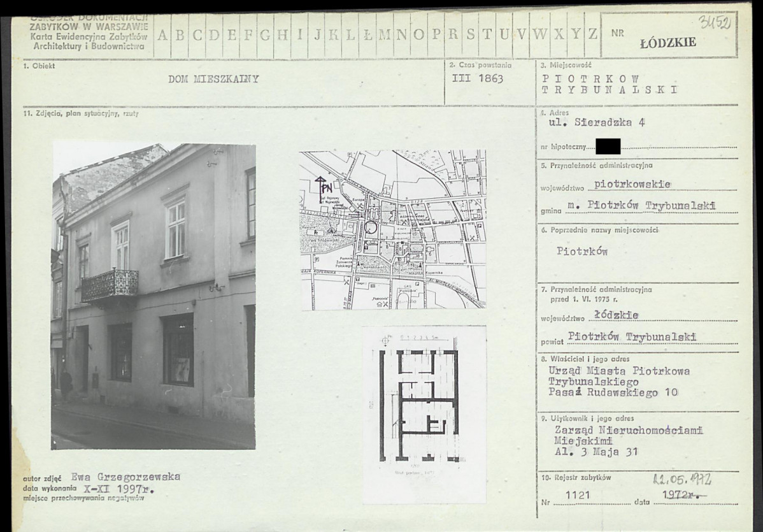Click the "PN" north arrow on the map
This screenshot has width=763, height=532.
(324, 189)
